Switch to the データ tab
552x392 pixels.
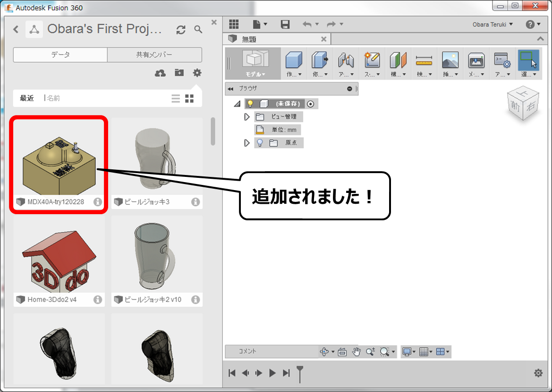point(60,55)
